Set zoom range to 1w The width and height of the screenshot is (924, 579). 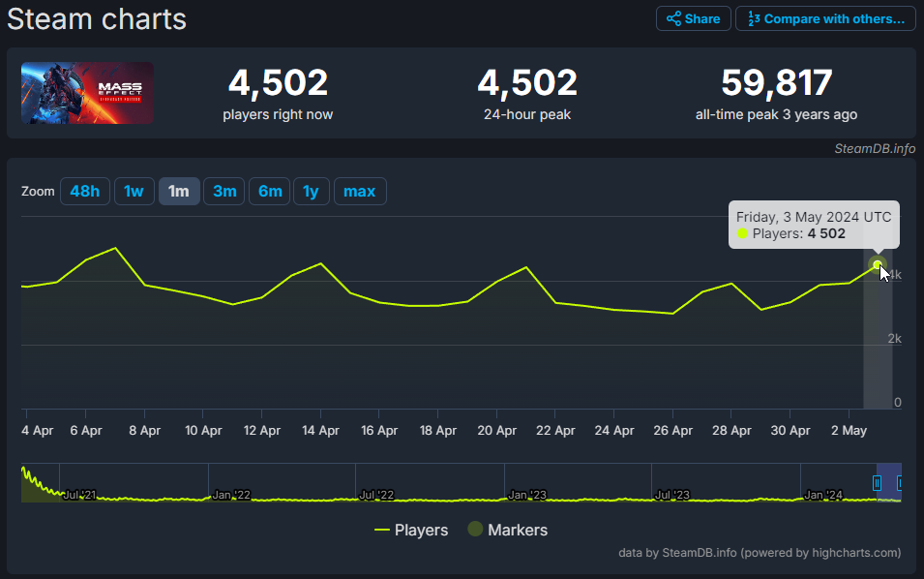pos(134,191)
